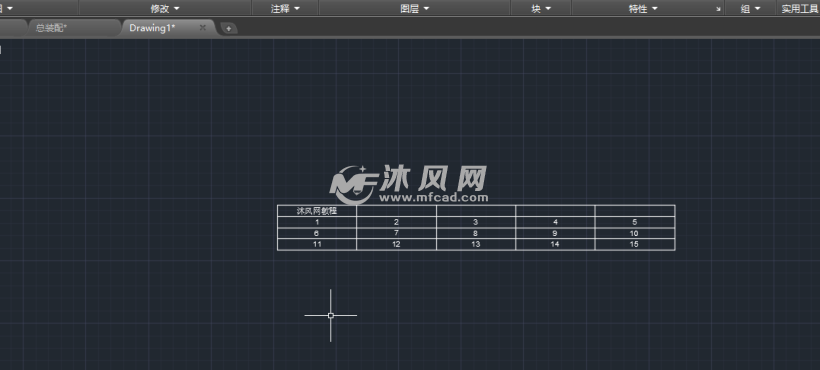Image resolution: width=820 pixels, height=370 pixels.
Task: Expand the 修改 panel dropdown
Action: 165,8
